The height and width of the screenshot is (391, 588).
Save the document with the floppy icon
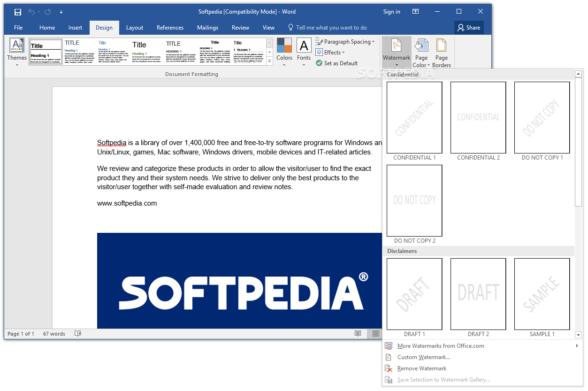(x=18, y=12)
